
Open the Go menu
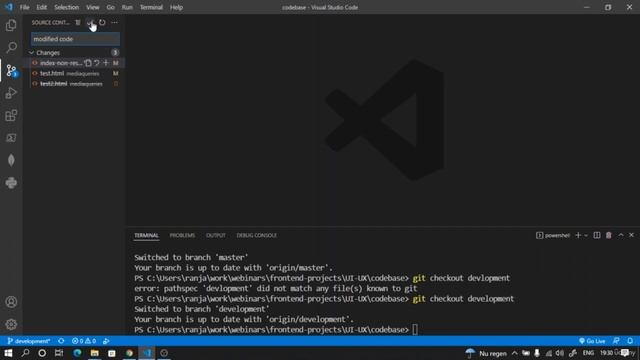click(110, 7)
